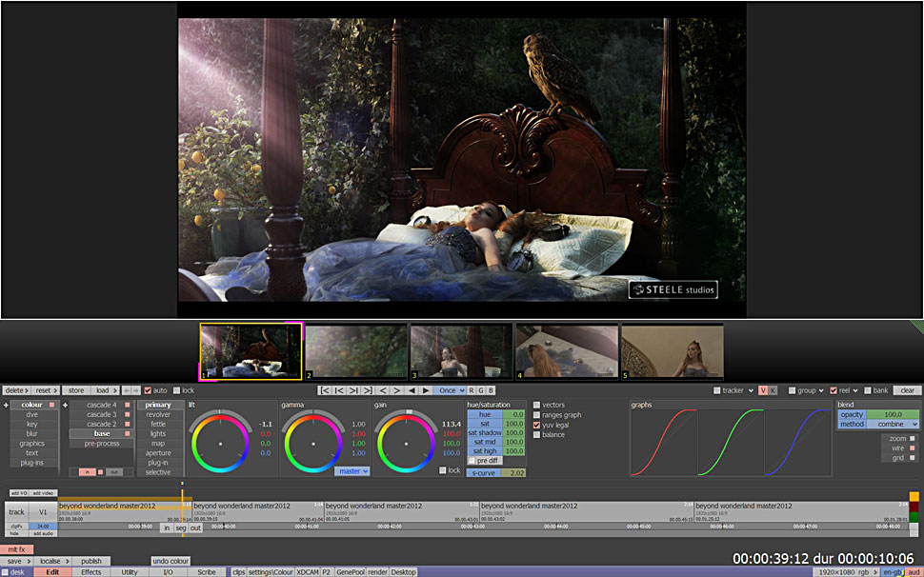
Task: Click the R channel view button
Action: pos(471,390)
